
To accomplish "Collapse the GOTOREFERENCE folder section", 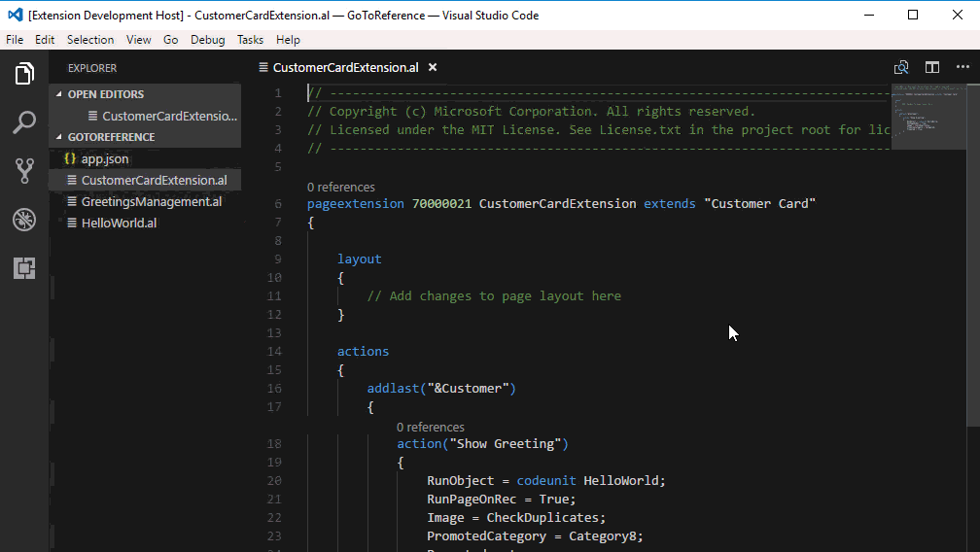I will coord(111,137).
